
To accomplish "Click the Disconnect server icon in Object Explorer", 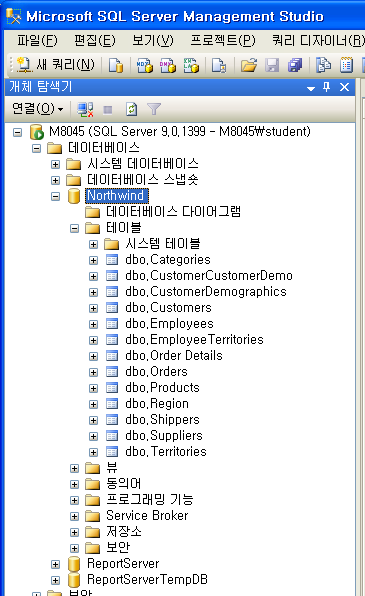I will tap(85, 109).
